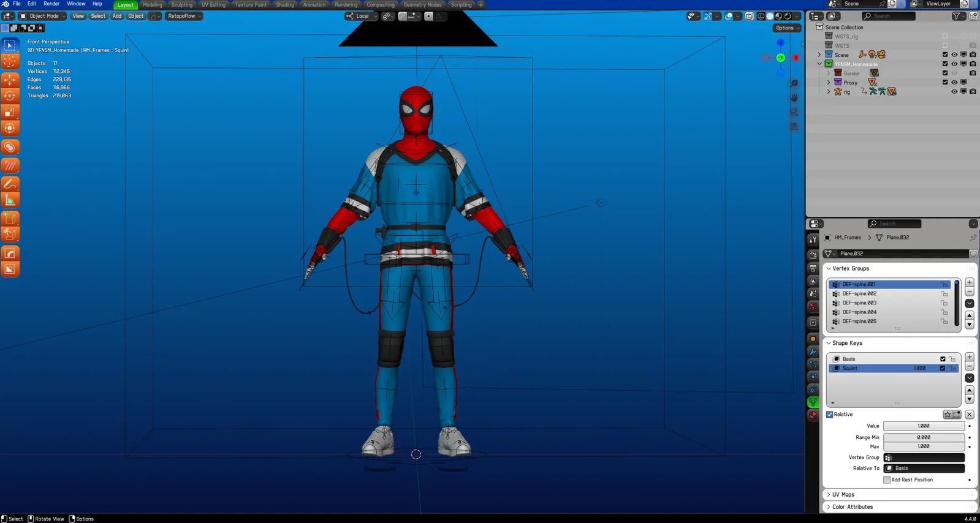Open the Material properties tab
Viewport: 980px width, 523px height.
(813, 415)
